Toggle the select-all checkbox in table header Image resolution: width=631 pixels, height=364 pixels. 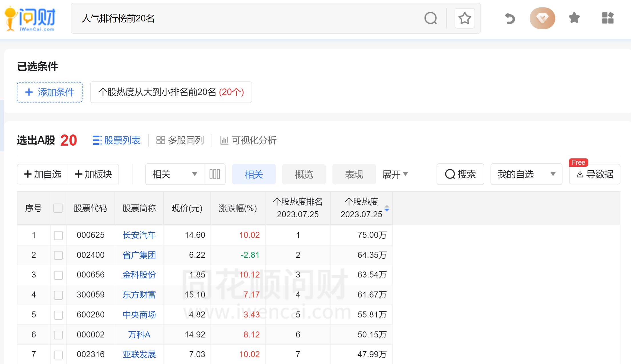58,208
